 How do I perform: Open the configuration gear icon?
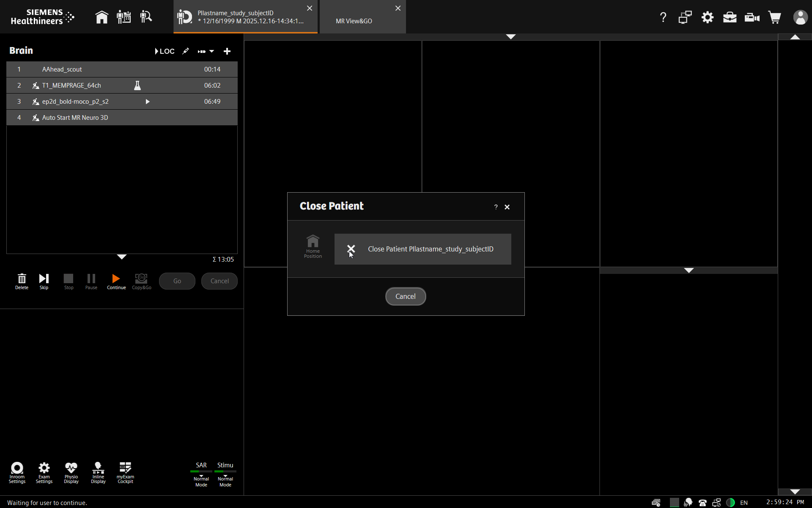(708, 17)
